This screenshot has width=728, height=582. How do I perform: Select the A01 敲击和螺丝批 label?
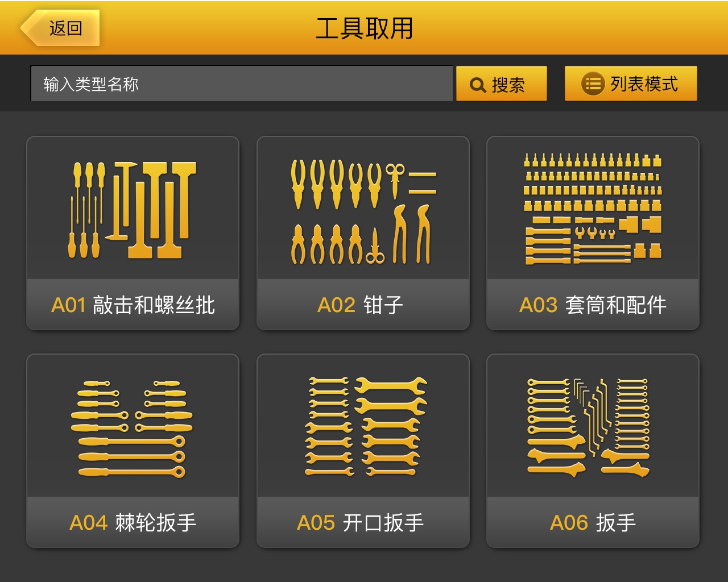(133, 305)
